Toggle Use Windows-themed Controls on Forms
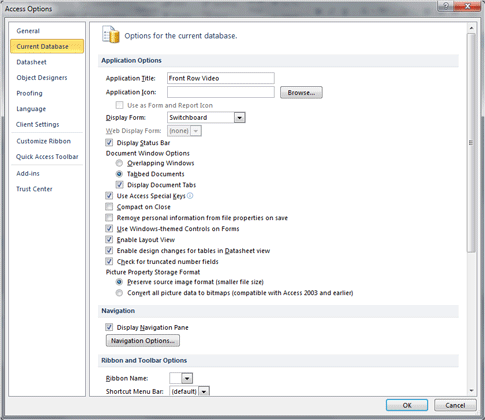The width and height of the screenshot is (485, 420). click(109, 229)
